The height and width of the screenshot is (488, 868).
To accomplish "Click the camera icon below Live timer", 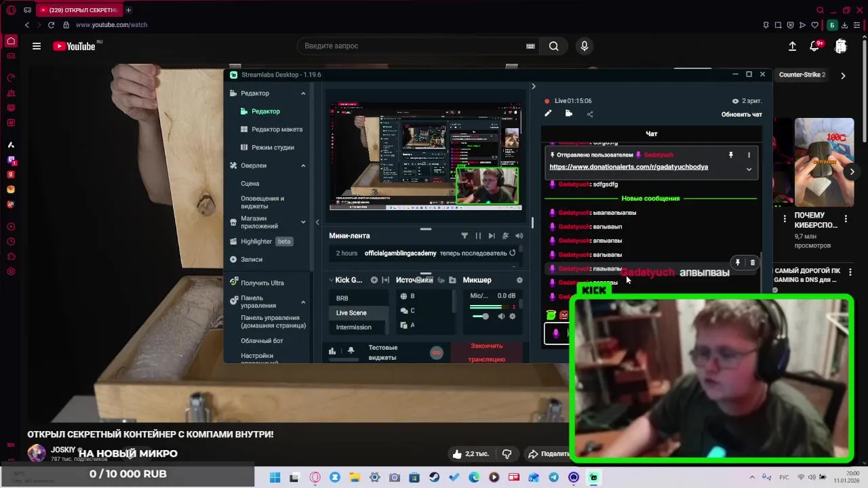I will pyautogui.click(x=569, y=114).
